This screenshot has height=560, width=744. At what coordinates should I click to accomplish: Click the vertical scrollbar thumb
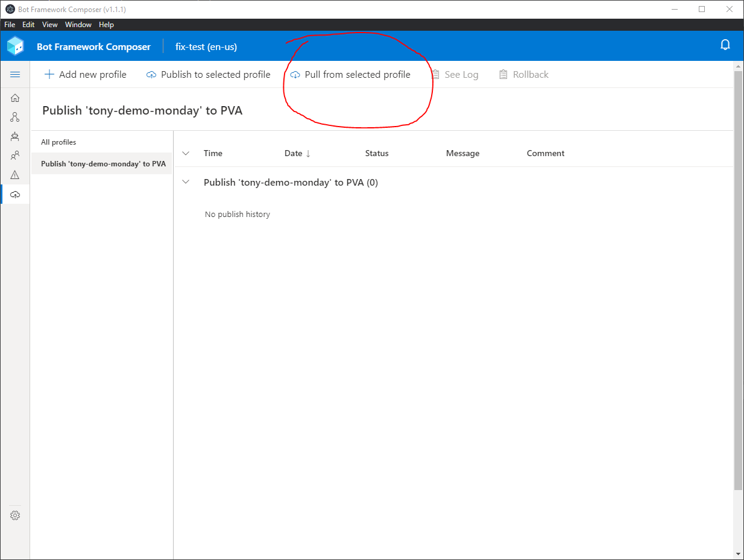coord(739,279)
